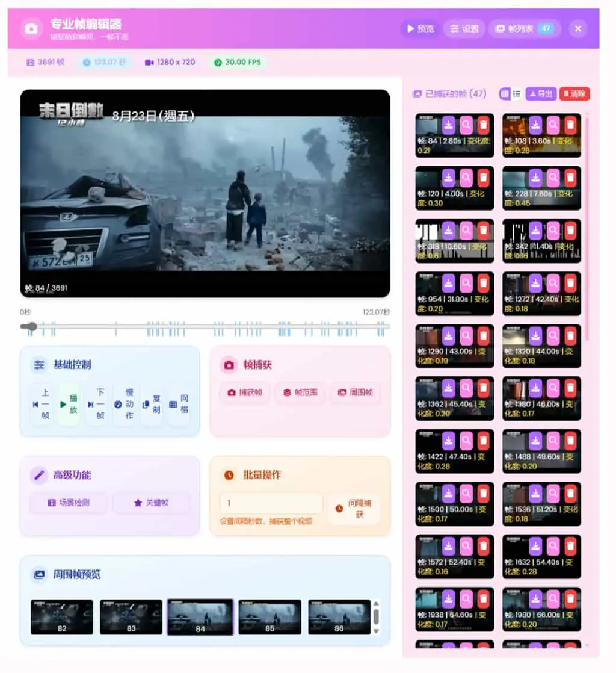Select surrounding frame thumbnail 83
The width and height of the screenshot is (616, 673).
click(131, 617)
